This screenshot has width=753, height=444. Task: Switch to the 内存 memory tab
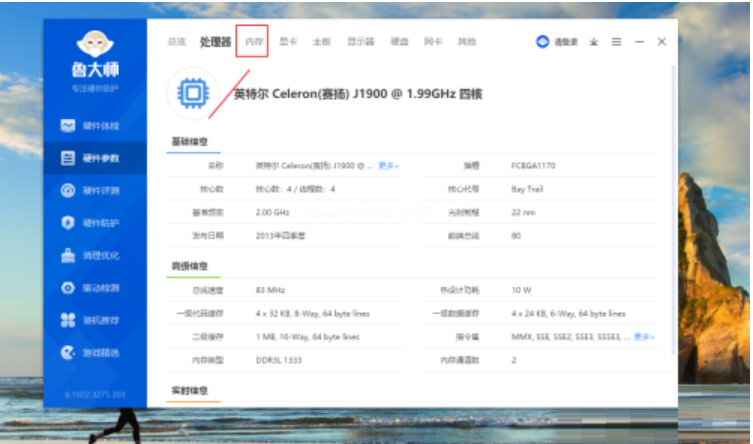coord(254,42)
